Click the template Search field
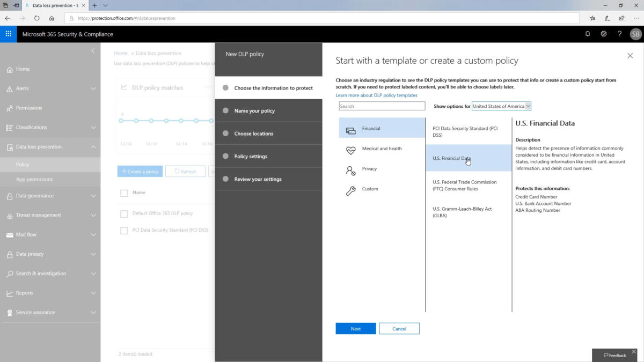The height and width of the screenshot is (362, 644). click(382, 106)
